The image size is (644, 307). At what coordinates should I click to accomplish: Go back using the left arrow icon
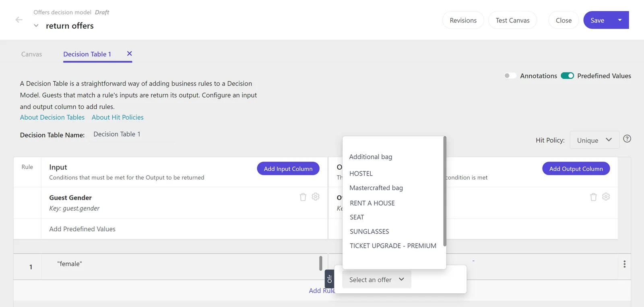tap(19, 20)
